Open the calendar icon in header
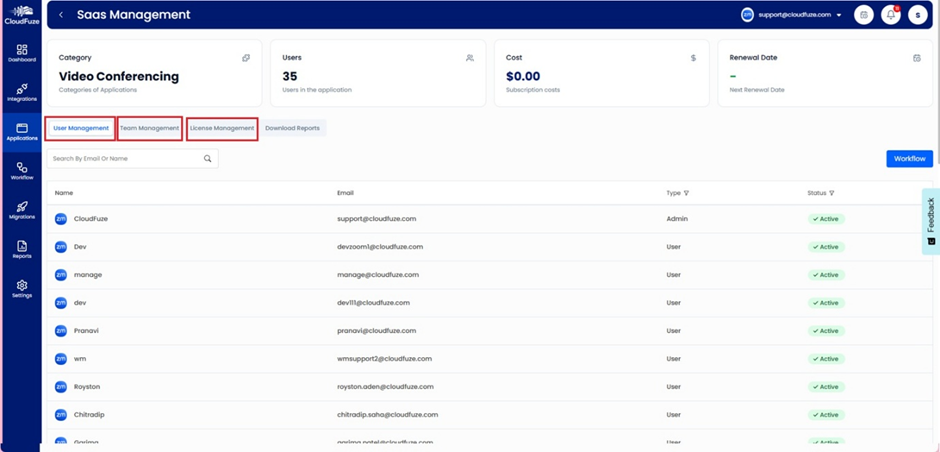This screenshot has width=940, height=452. coord(864,15)
